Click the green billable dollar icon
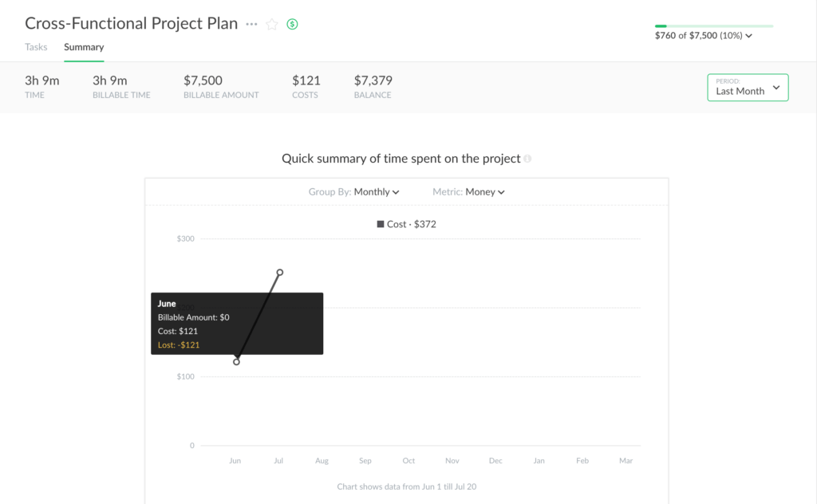This screenshot has width=817, height=504. coord(292,24)
